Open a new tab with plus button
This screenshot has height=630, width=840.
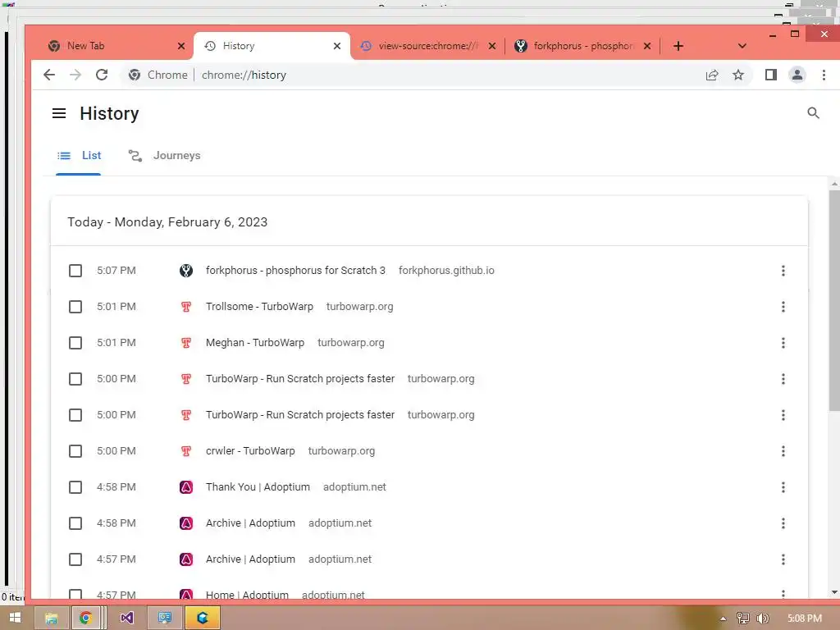[x=678, y=46]
